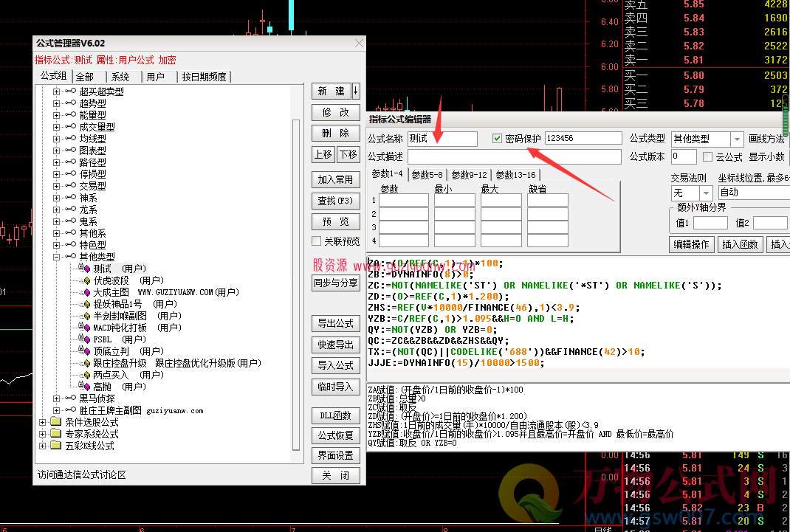The image size is (790, 532).
Task: Toggle the 密码保护 checkbox
Action: (497, 139)
